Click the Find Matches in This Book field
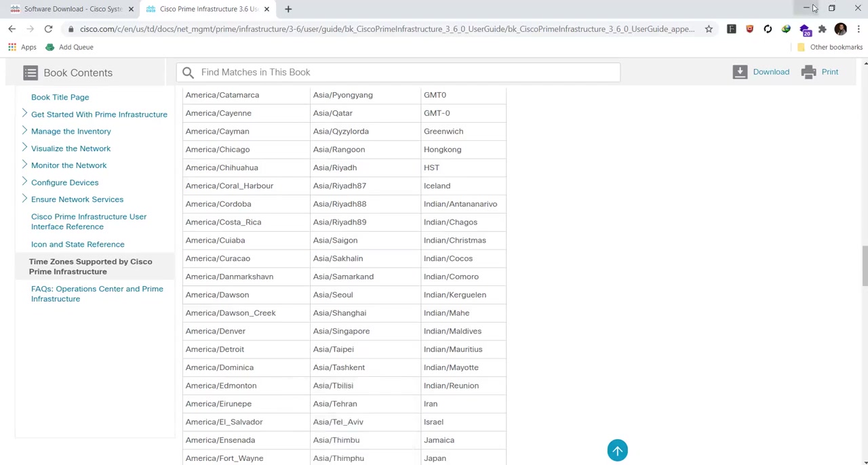The height and width of the screenshot is (465, 868). pyautogui.click(x=407, y=73)
